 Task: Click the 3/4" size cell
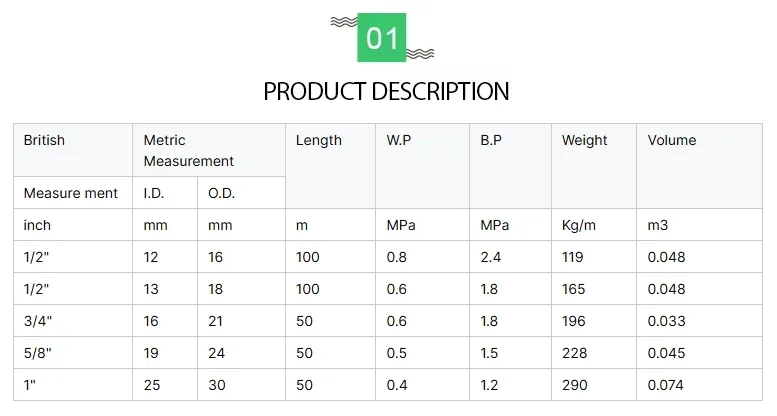(37, 321)
